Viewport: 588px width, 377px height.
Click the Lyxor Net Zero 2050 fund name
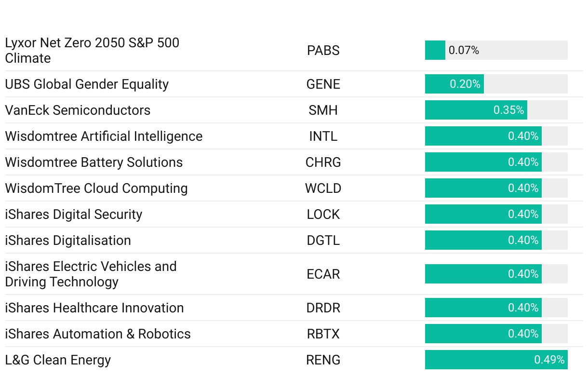pos(92,50)
